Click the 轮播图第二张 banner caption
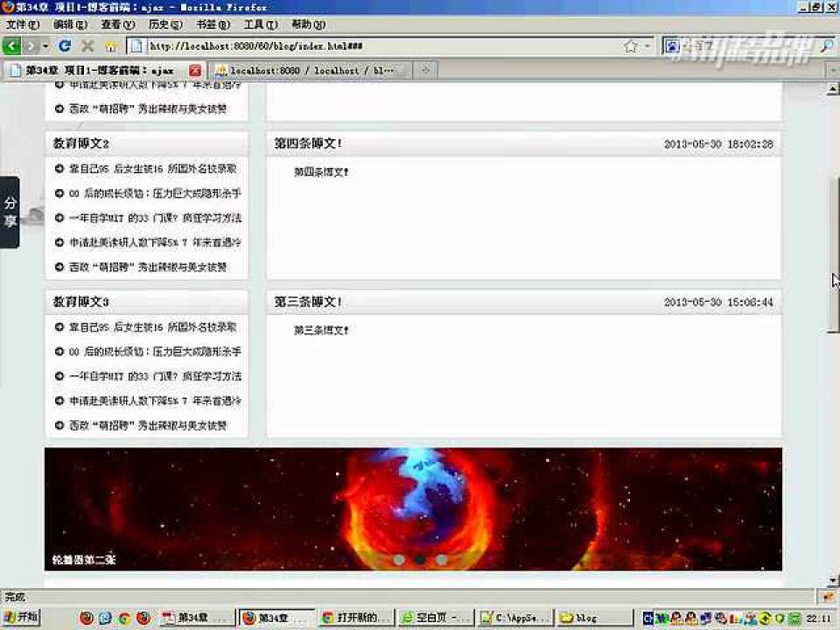Image resolution: width=840 pixels, height=630 pixels. 84,560
